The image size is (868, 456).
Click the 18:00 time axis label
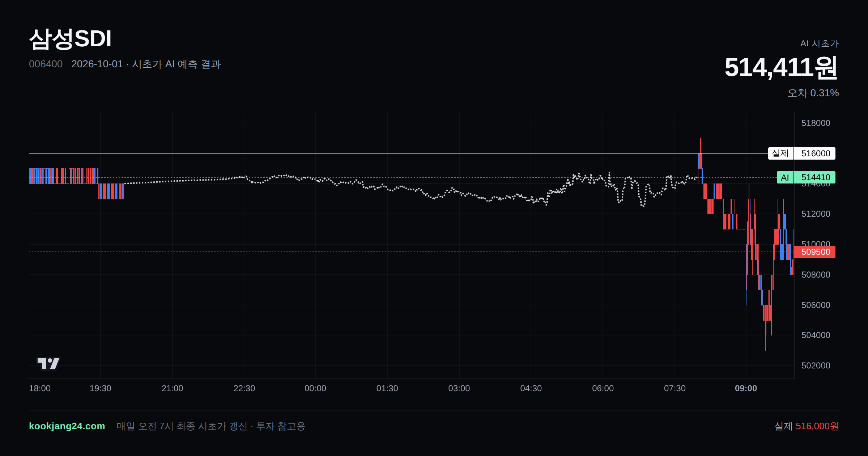click(40, 388)
